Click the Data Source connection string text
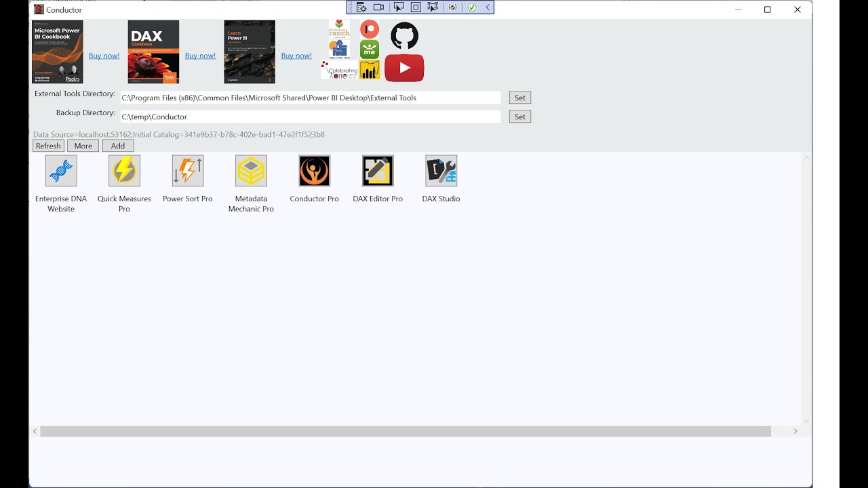This screenshot has width=868, height=488. click(x=179, y=135)
